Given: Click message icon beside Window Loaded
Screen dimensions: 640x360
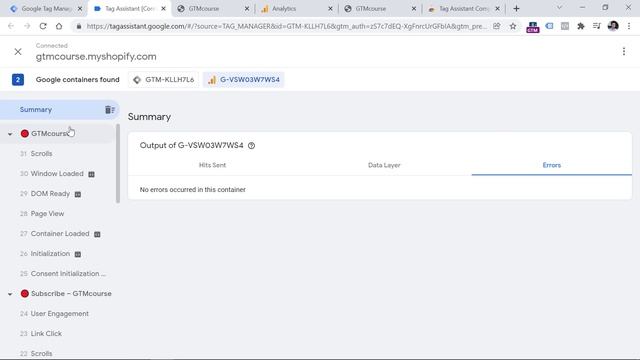Looking at the screenshot, I should point(91,174).
